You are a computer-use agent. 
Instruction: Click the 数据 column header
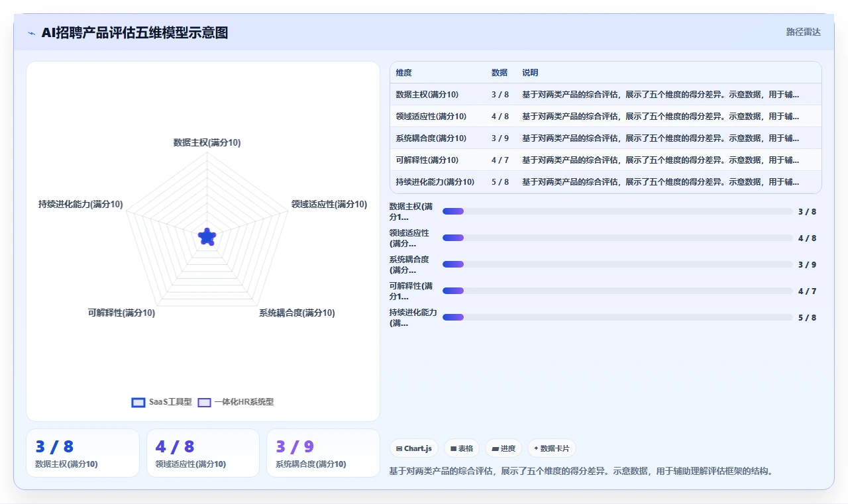pos(500,73)
